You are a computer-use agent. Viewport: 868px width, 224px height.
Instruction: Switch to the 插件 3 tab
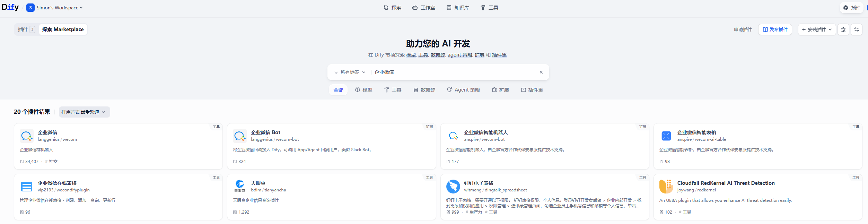coord(26,29)
